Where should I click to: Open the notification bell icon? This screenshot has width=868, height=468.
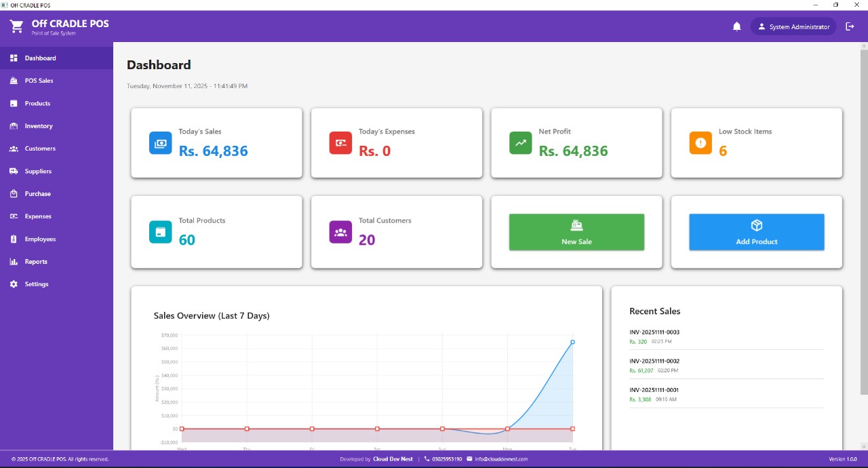736,26
